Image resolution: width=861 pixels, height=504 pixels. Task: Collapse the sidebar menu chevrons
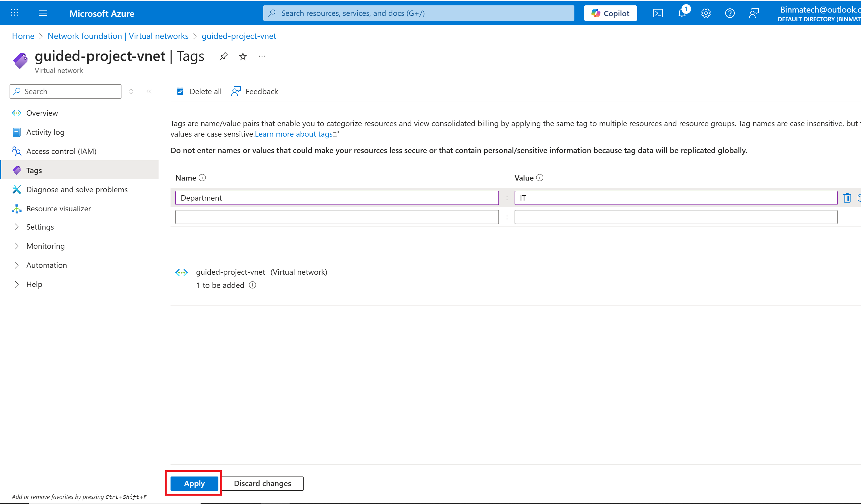click(x=149, y=91)
